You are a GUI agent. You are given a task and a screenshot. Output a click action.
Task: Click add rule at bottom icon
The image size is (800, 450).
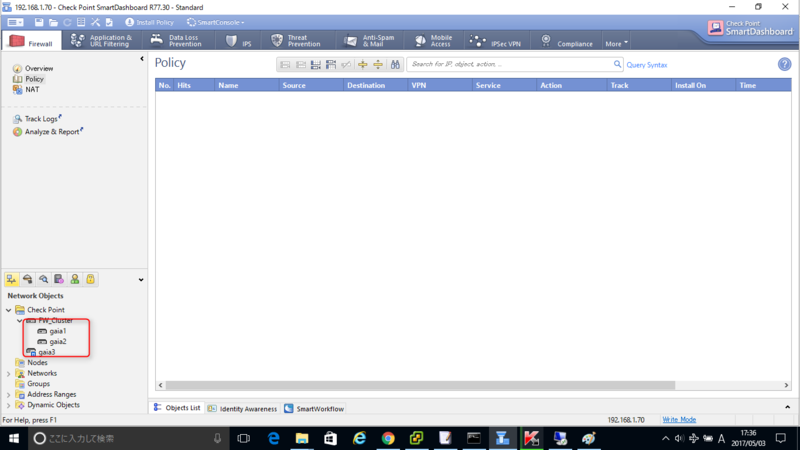coord(316,65)
